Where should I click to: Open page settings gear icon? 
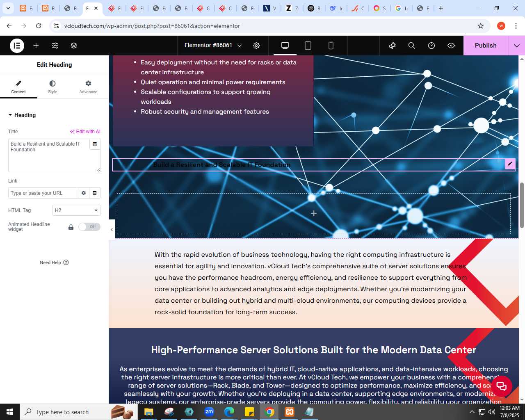[256, 46]
